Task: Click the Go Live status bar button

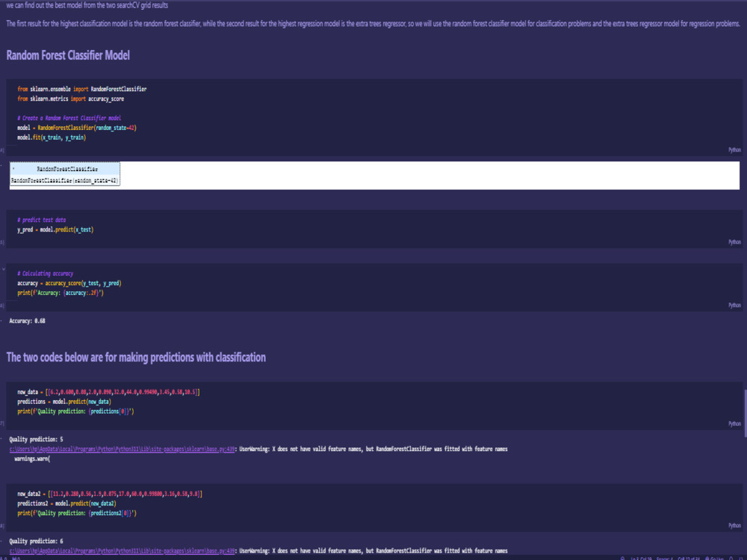Action: point(715,558)
